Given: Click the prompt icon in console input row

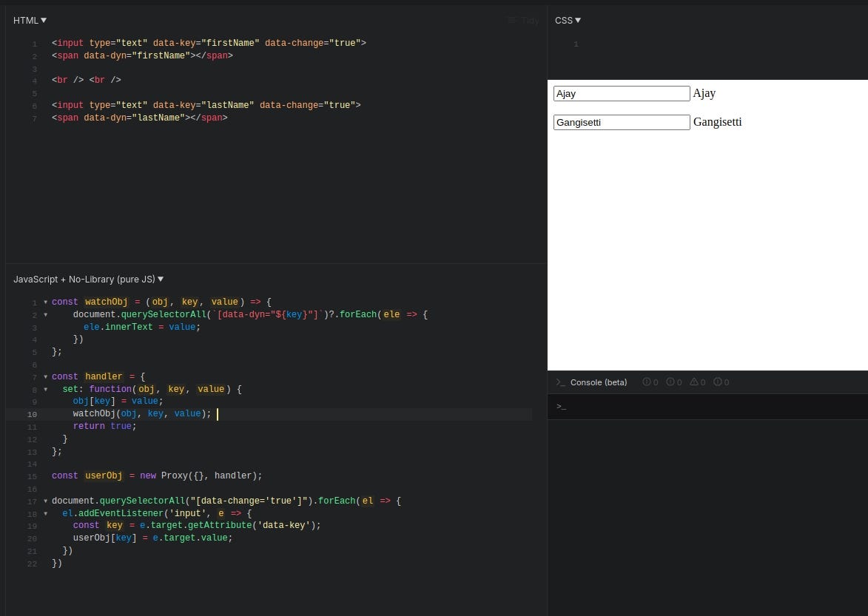Looking at the screenshot, I should pyautogui.click(x=562, y=406).
